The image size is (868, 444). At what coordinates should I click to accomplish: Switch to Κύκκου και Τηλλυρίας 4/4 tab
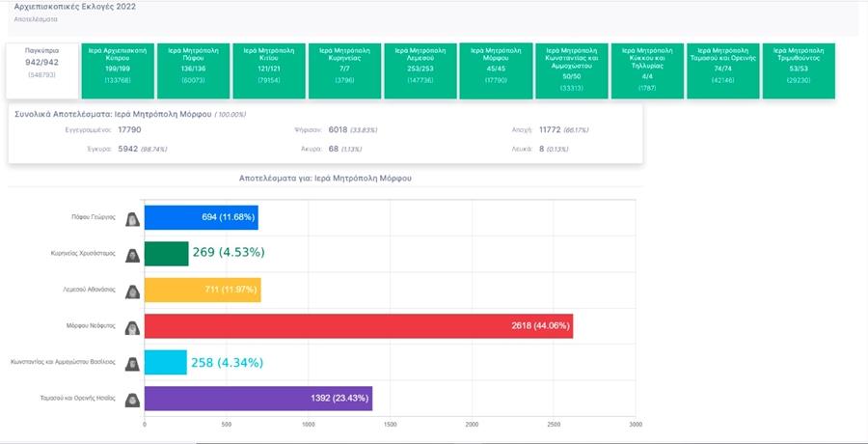coord(647,71)
